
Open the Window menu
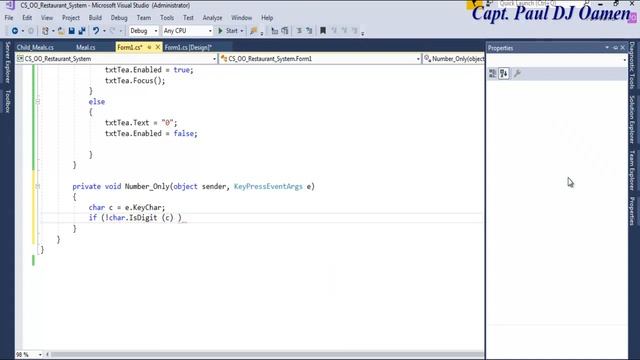pos(242,18)
